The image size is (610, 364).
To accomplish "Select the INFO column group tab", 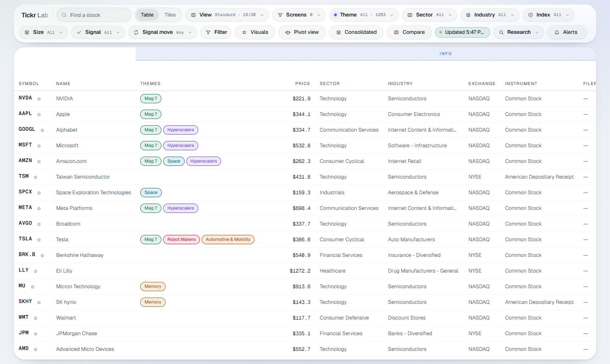I will (x=446, y=54).
